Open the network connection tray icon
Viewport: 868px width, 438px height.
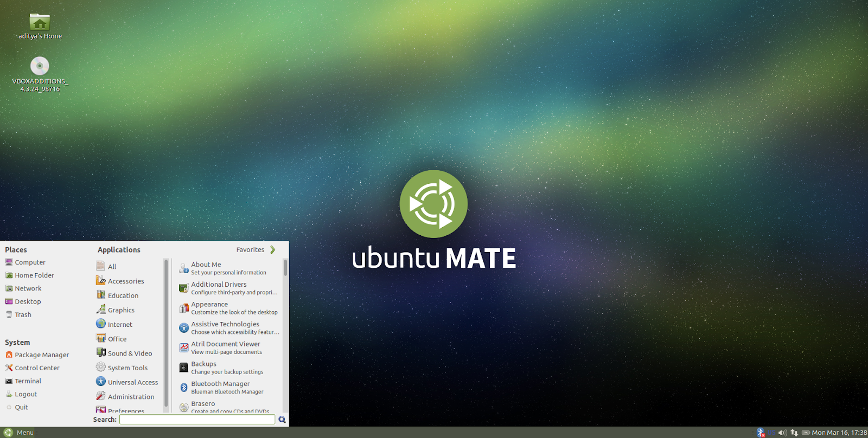click(794, 433)
